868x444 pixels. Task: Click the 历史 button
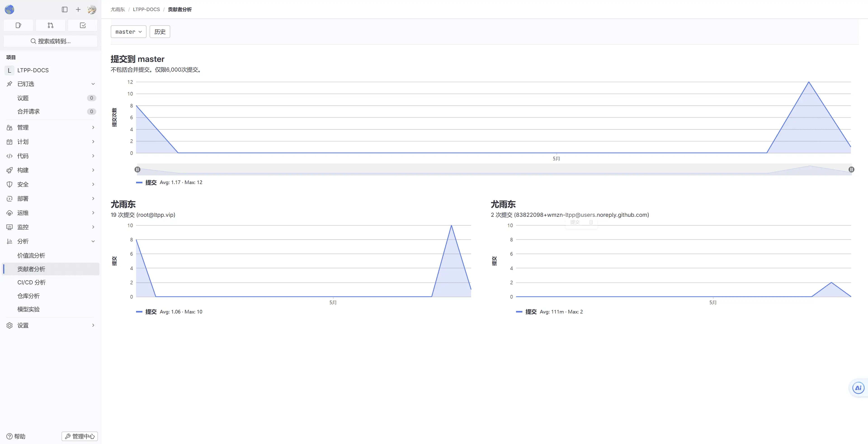click(x=160, y=32)
